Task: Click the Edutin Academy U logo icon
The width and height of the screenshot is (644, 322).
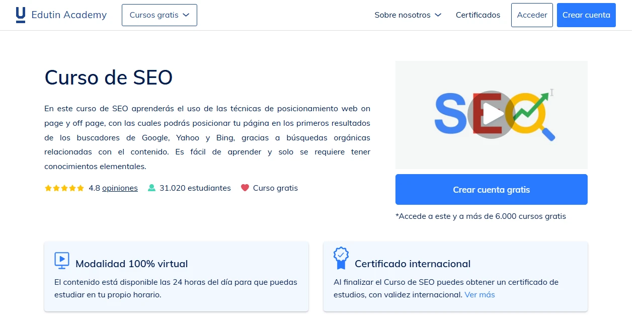Action: tap(21, 15)
